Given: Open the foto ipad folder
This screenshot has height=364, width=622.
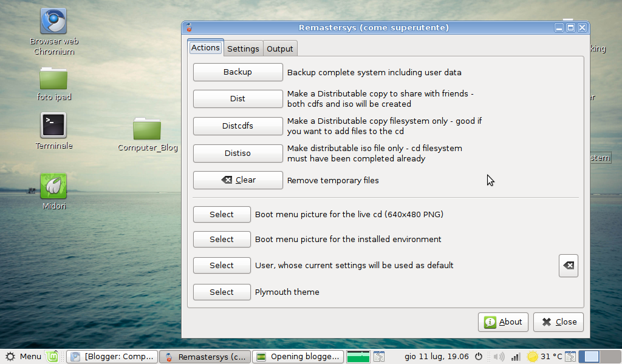Looking at the screenshot, I should pos(53,79).
